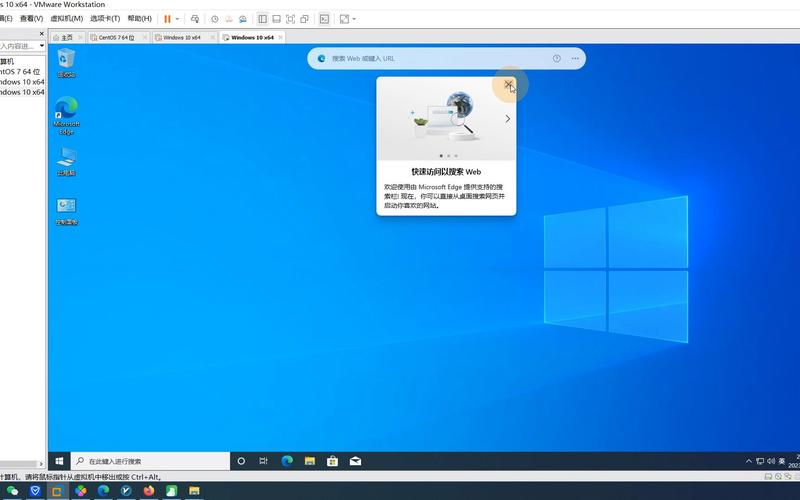800x500 pixels.
Task: Select the This PC desktop icon
Action: [66, 162]
